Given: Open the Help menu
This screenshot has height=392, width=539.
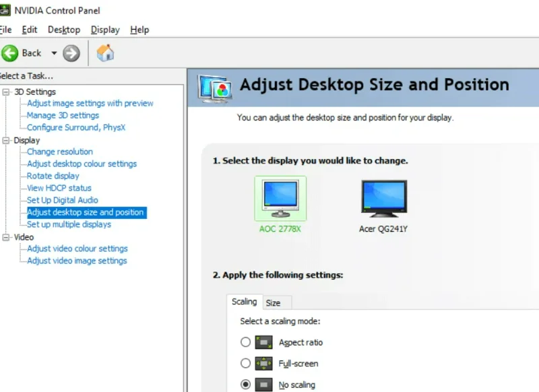Looking at the screenshot, I should (139, 30).
